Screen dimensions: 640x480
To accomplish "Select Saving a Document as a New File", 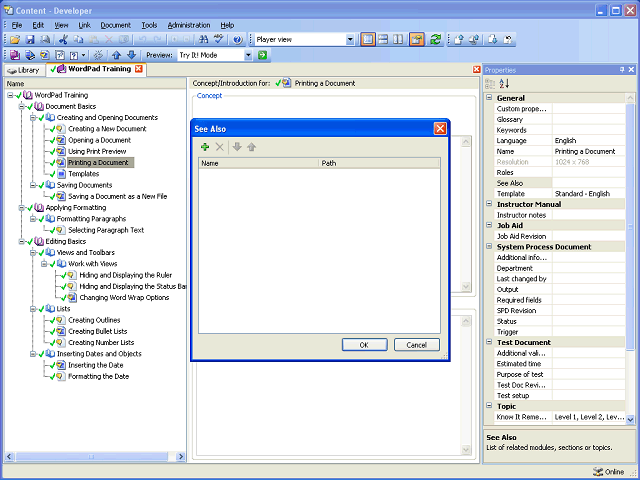I will [x=118, y=196].
